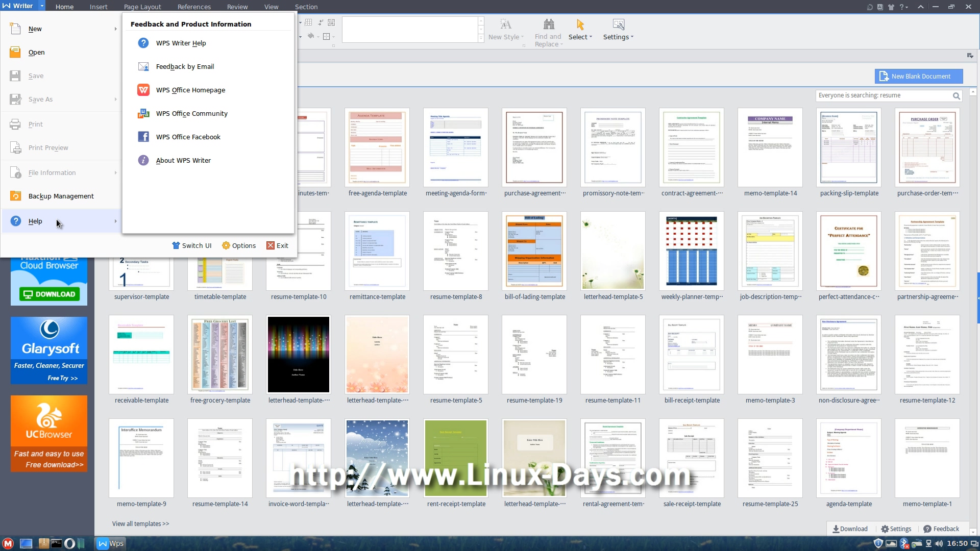Switch to the Home ribbon tab
This screenshot has width=980, height=551.
[64, 7]
